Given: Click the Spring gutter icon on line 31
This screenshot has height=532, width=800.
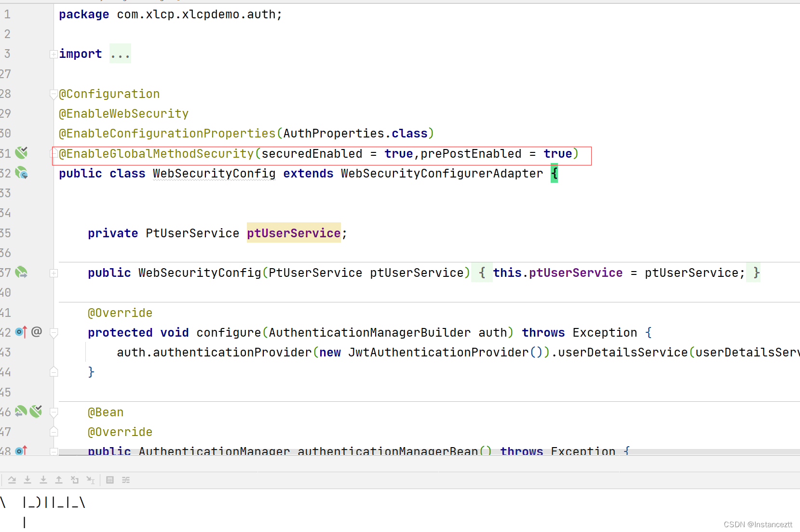Looking at the screenshot, I should (x=21, y=153).
